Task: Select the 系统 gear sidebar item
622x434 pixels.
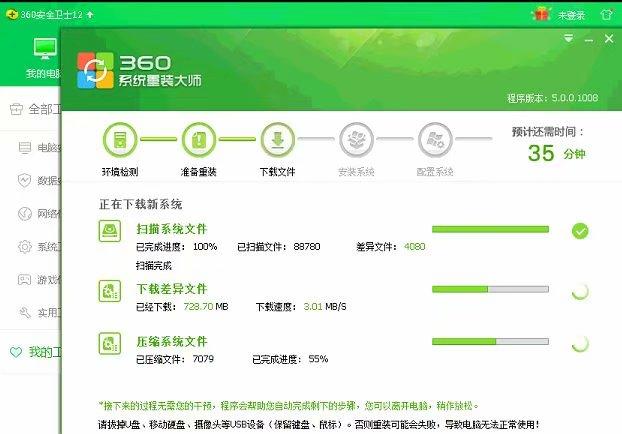Action: pos(39,246)
